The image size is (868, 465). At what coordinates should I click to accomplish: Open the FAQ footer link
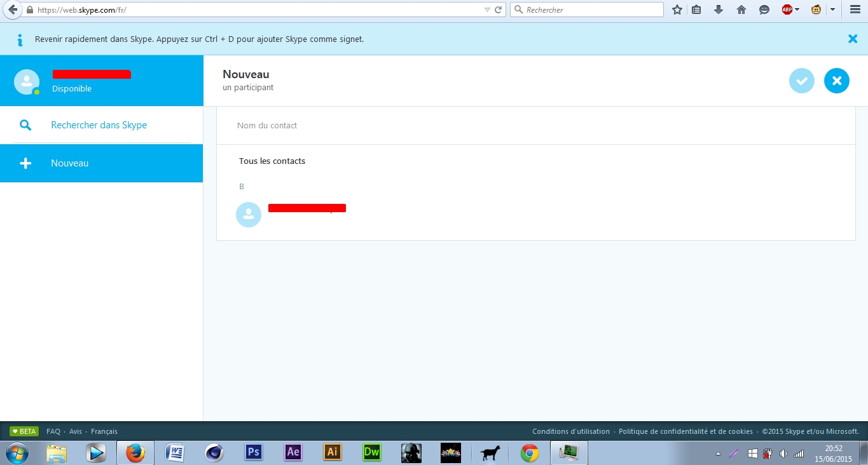[x=53, y=431]
